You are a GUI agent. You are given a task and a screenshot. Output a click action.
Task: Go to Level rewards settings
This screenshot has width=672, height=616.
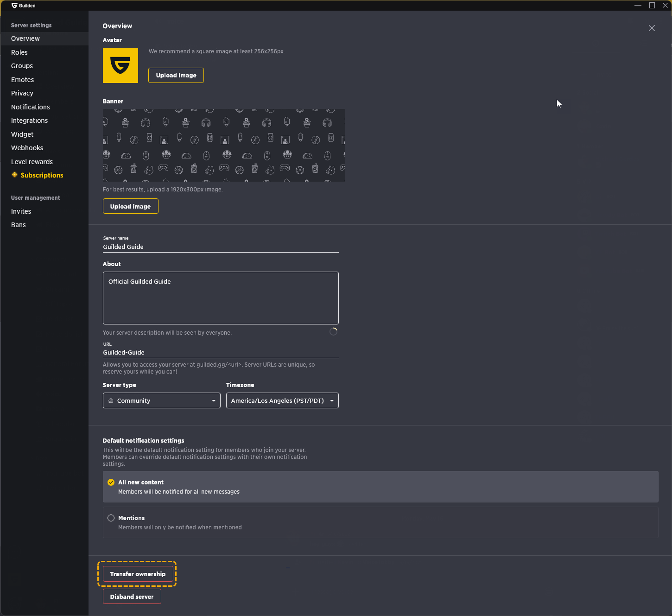coord(44,162)
